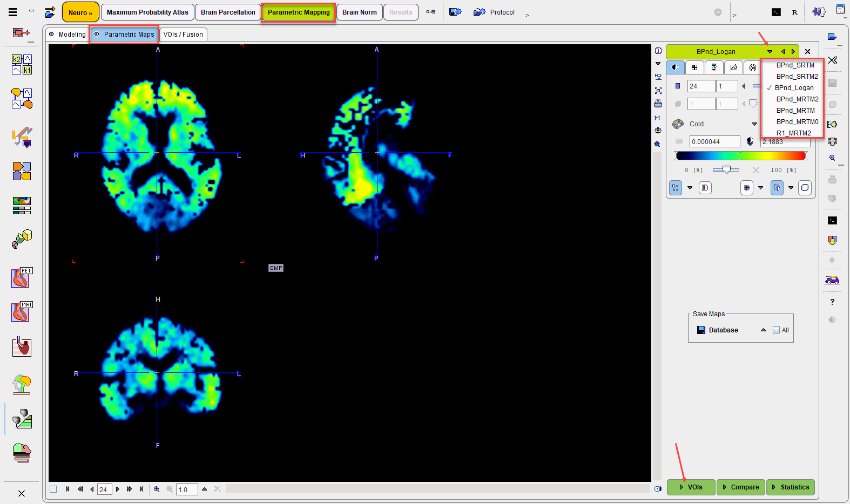Click the color palette icon
This screenshot has height=504, width=850.
point(678,124)
